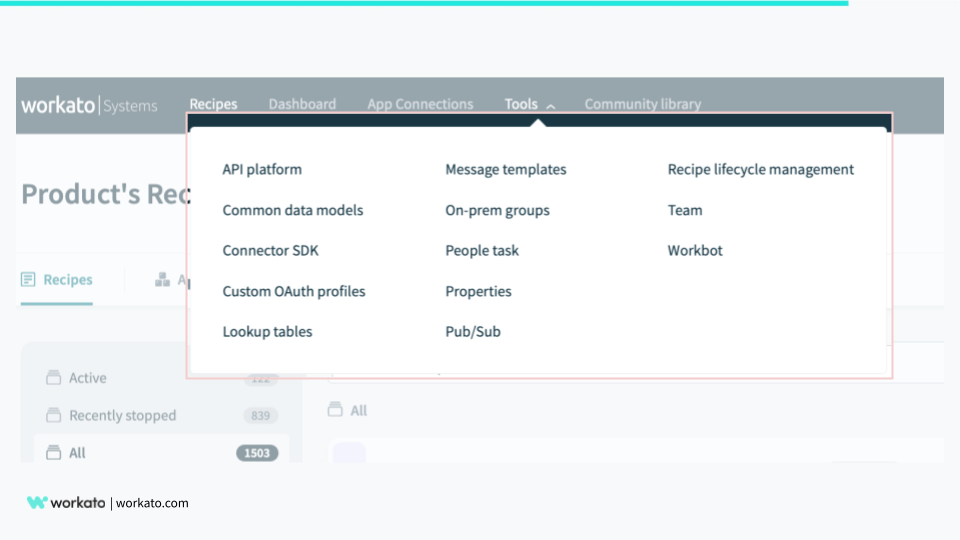Click the All heading in main panel
Viewport: 960px width, 540px height.
pos(359,411)
